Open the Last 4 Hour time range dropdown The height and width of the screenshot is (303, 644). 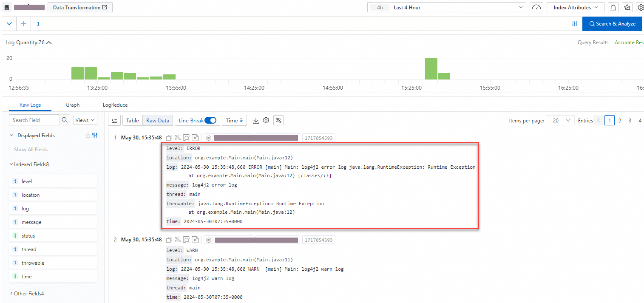[x=447, y=8]
